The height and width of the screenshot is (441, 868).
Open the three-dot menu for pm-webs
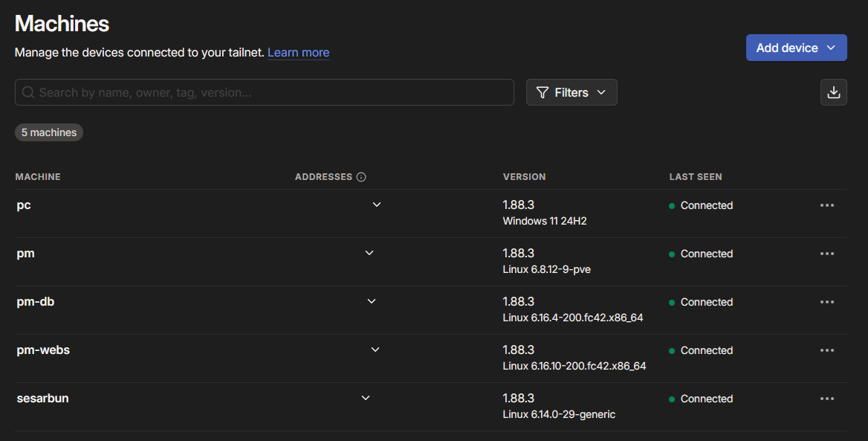coord(826,350)
